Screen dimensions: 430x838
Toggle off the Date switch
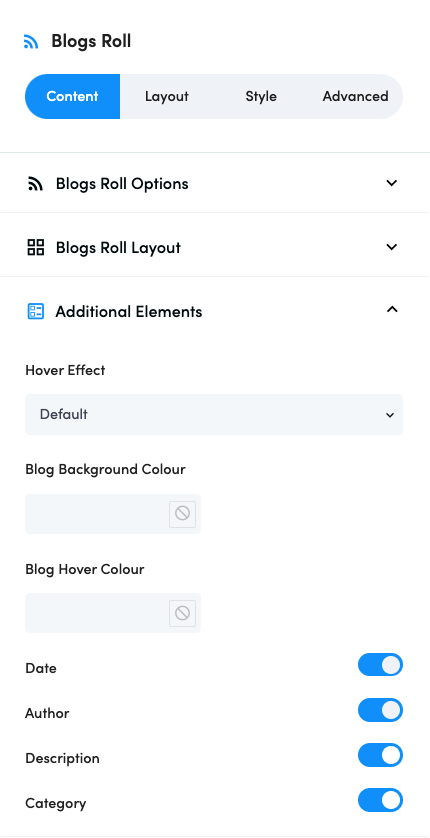[x=380, y=665]
